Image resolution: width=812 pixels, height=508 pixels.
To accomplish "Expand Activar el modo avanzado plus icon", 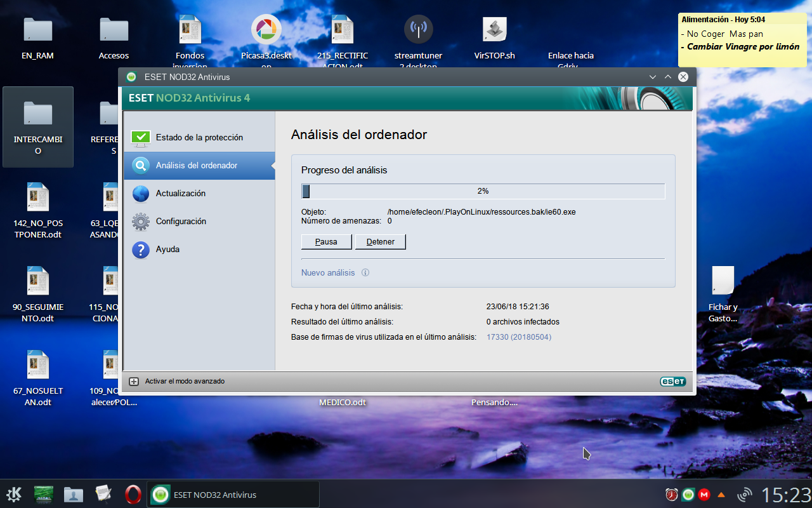I will (134, 382).
